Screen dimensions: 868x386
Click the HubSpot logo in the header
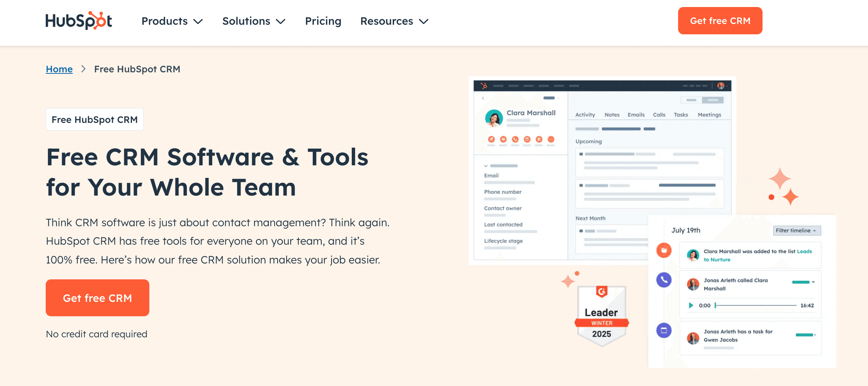coord(79,21)
